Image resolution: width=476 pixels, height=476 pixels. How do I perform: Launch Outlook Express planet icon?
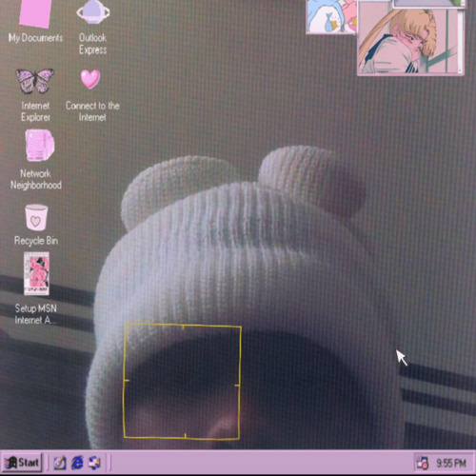[x=92, y=12]
